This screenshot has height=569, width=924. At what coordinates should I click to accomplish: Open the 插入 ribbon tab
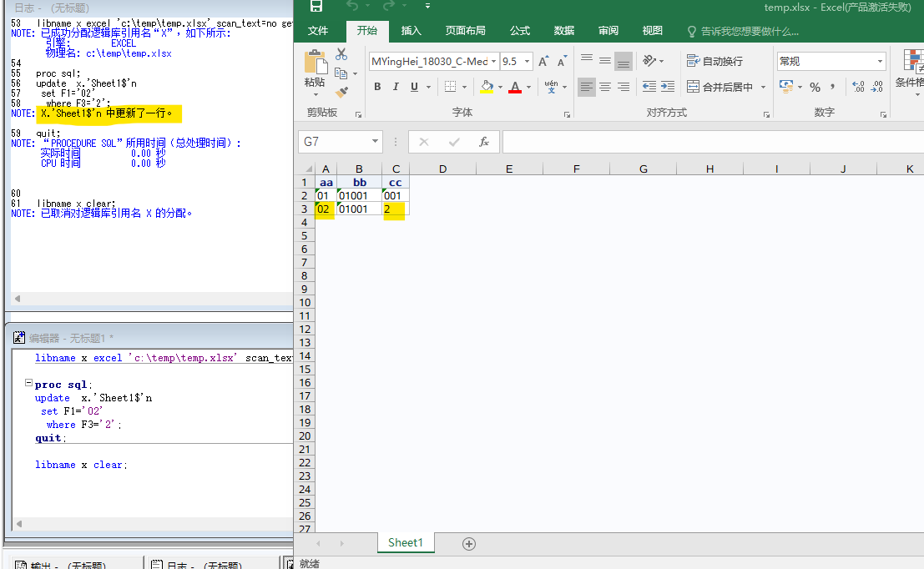coord(412,31)
